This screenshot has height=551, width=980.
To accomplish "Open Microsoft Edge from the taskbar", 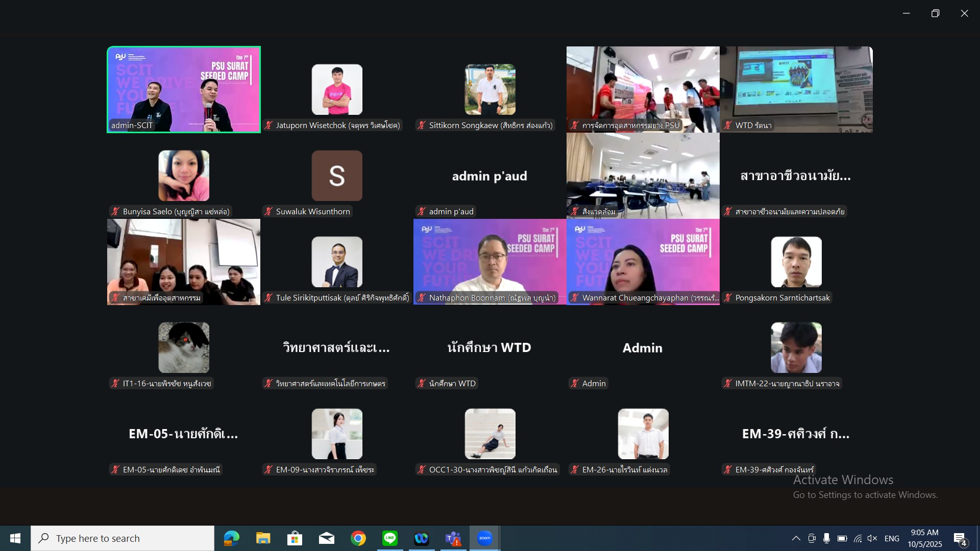I will [x=231, y=538].
